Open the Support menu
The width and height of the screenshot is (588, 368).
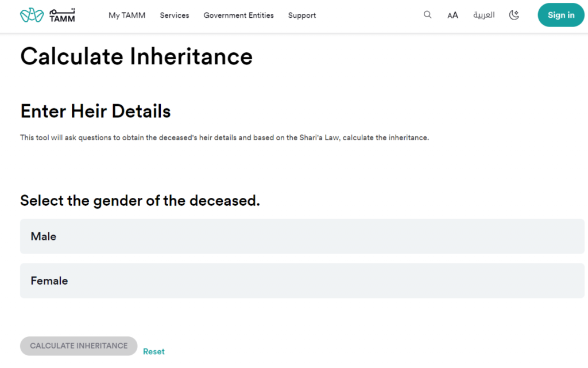tap(301, 16)
